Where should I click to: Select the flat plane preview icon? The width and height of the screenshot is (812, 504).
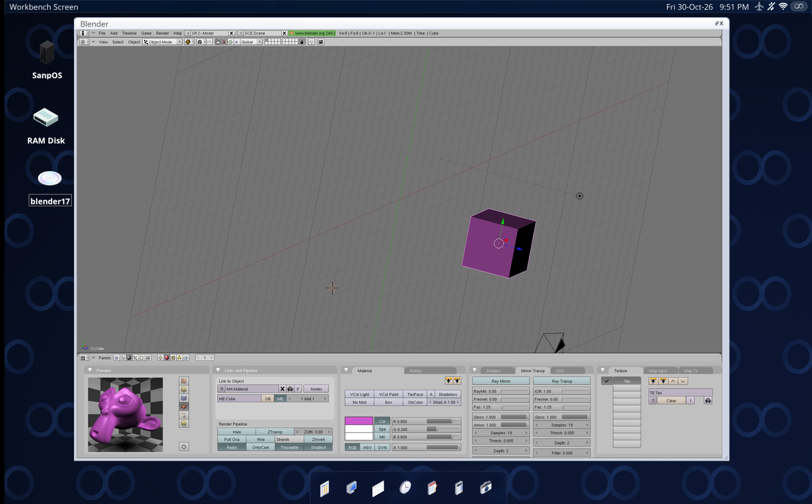click(x=184, y=381)
